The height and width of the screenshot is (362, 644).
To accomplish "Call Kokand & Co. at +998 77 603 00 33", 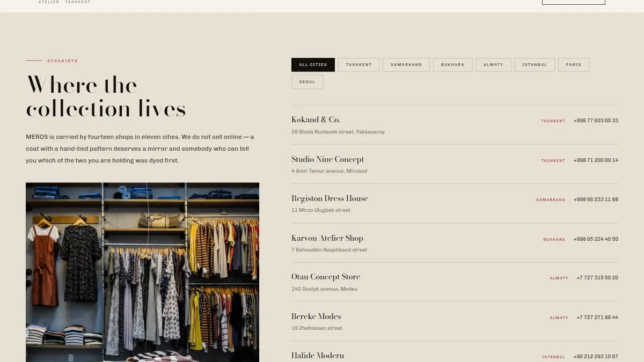I will (x=596, y=121).
